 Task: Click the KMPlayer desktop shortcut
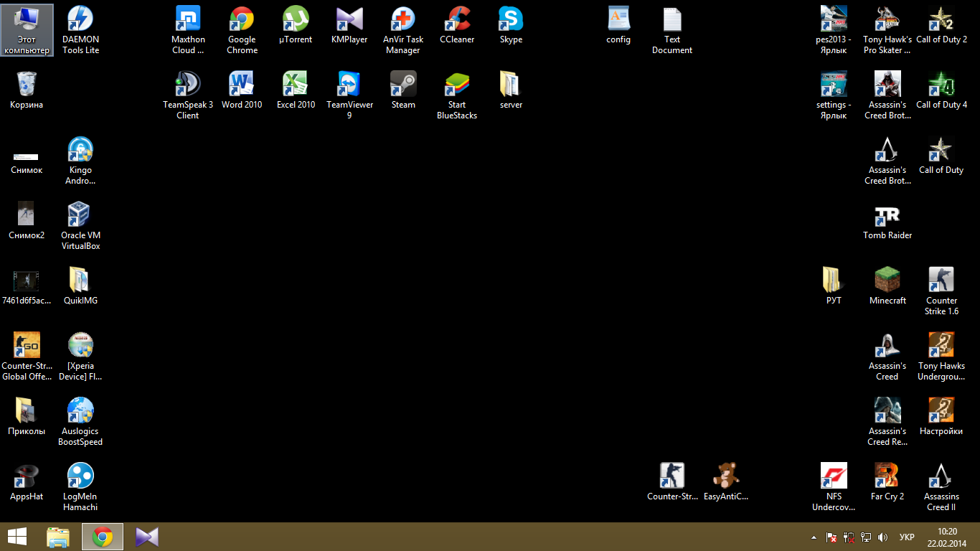(349, 25)
